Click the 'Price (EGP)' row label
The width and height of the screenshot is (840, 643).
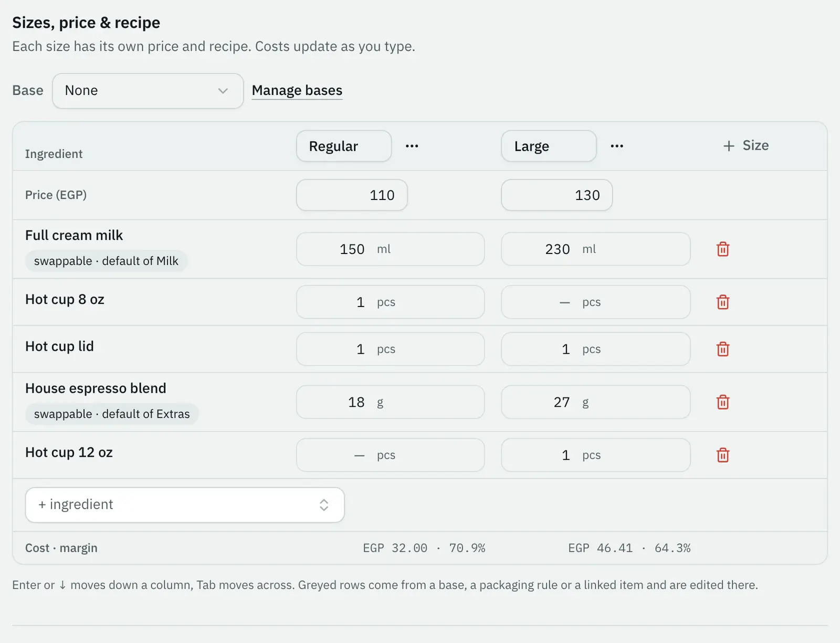56,195
